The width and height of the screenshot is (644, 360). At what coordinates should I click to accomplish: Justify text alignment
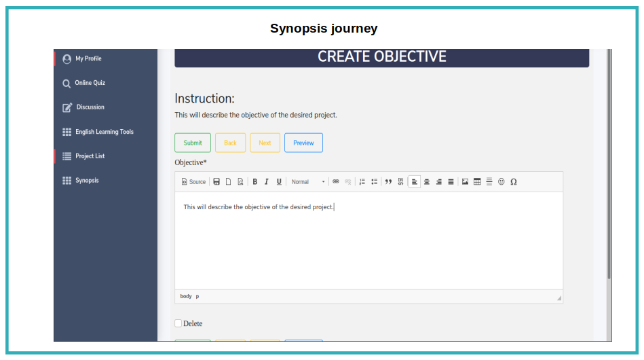(451, 181)
